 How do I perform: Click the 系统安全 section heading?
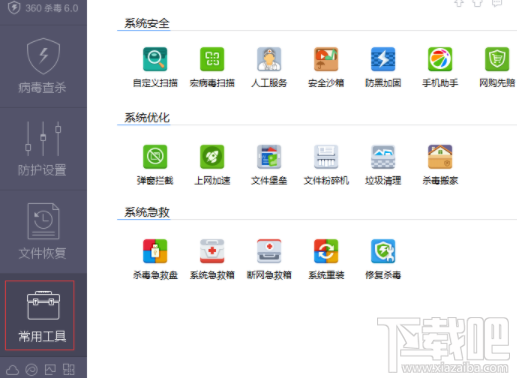point(147,23)
